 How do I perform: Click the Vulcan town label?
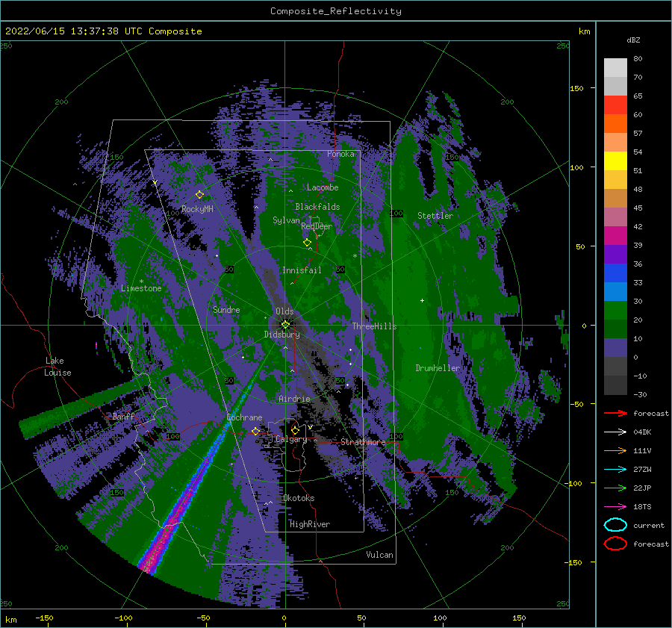tap(379, 555)
